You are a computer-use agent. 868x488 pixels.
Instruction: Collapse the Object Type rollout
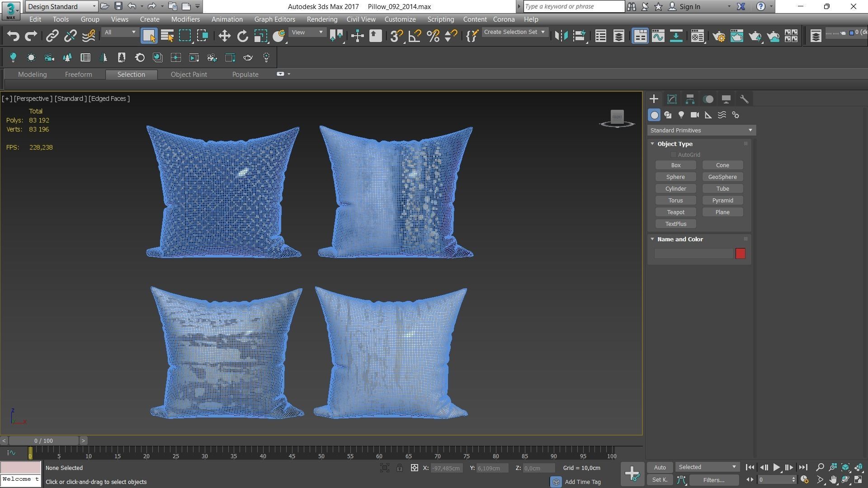(x=652, y=144)
